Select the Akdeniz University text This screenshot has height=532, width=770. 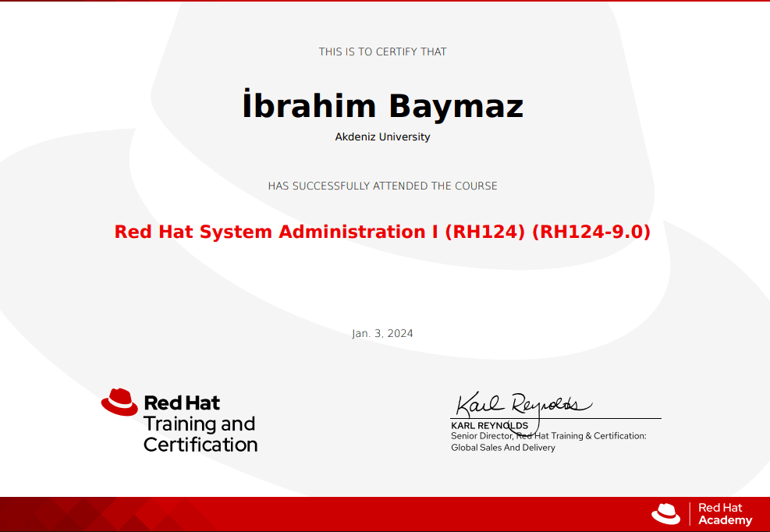point(383,137)
